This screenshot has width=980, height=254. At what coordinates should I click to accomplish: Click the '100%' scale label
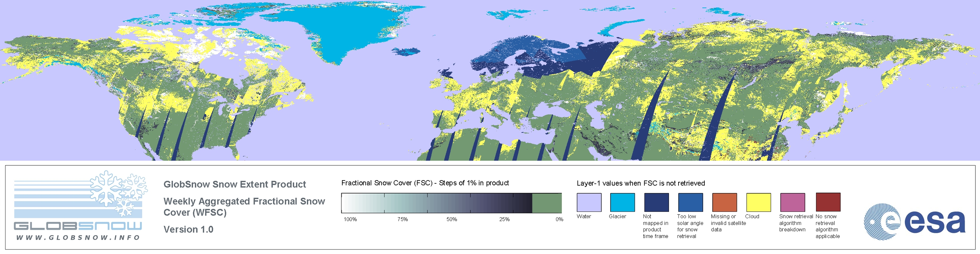(350, 219)
